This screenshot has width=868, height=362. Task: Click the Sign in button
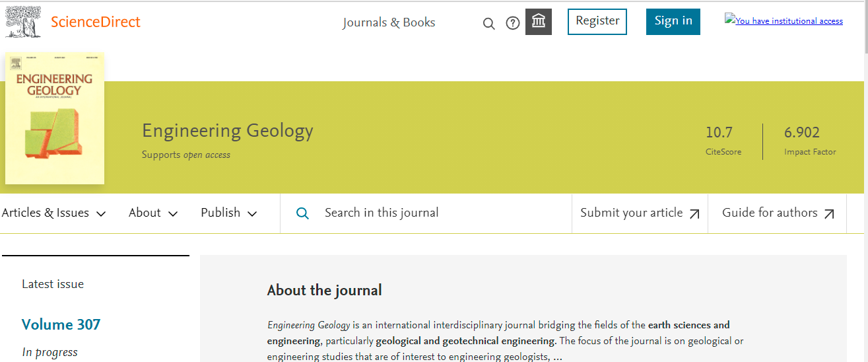tap(673, 21)
